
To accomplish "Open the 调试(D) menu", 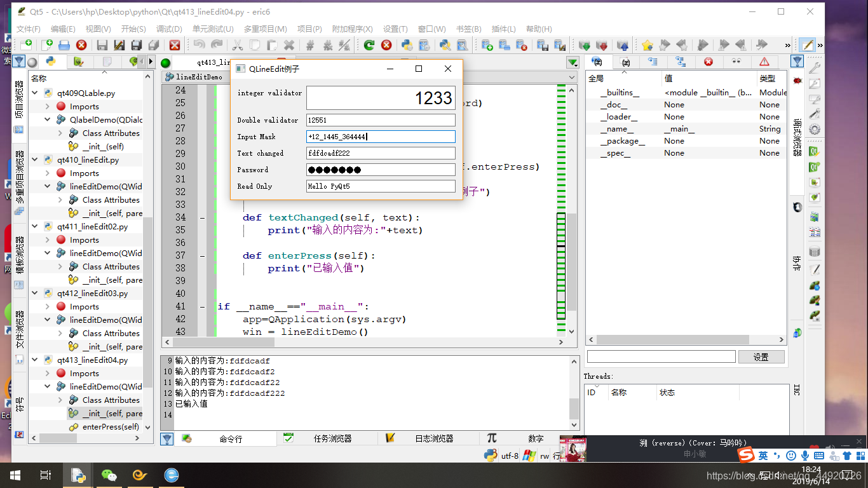I will [169, 29].
